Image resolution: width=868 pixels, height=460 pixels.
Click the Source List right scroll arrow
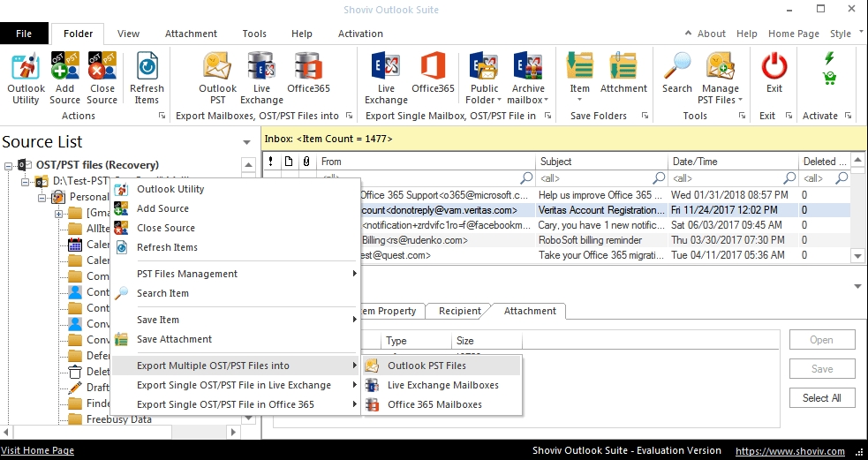[234, 433]
